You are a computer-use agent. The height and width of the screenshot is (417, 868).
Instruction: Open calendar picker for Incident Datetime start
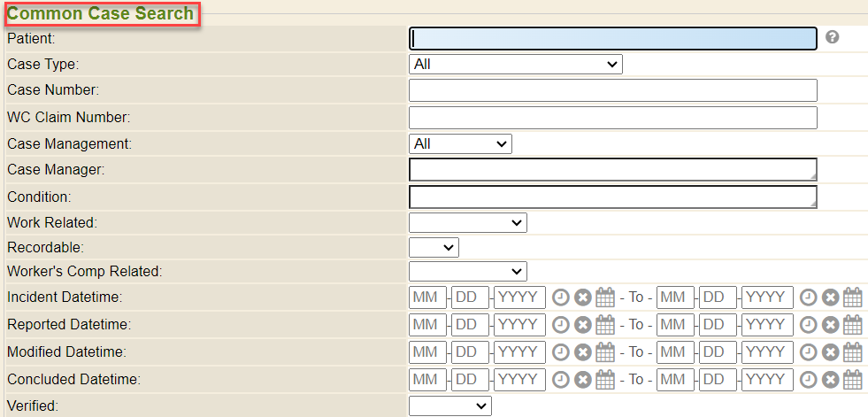(x=604, y=297)
